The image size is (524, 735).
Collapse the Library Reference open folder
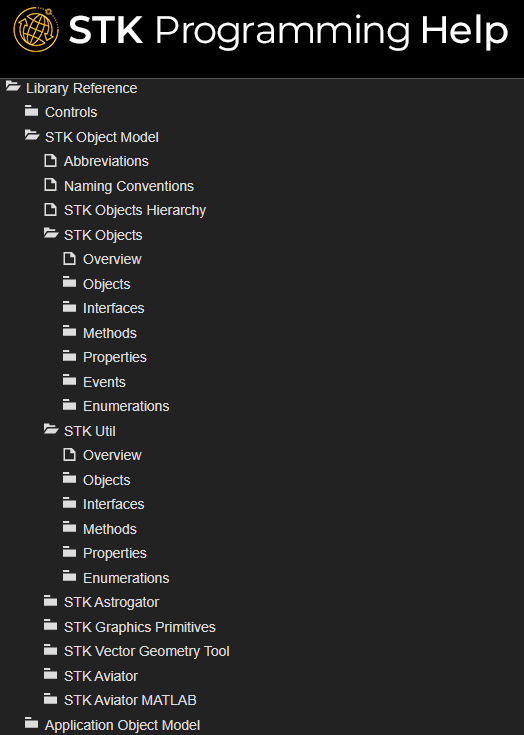(x=13, y=87)
